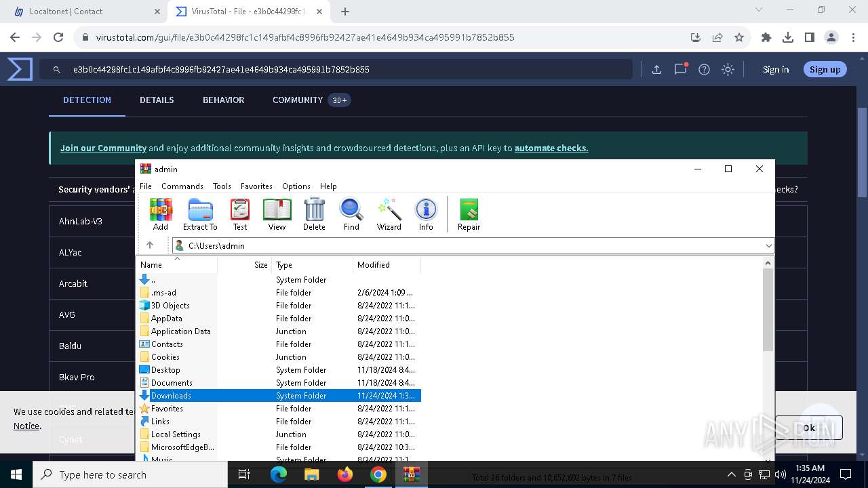868x488 pixels.
Task: Go up one folder level in WinRAR
Action: point(150,245)
